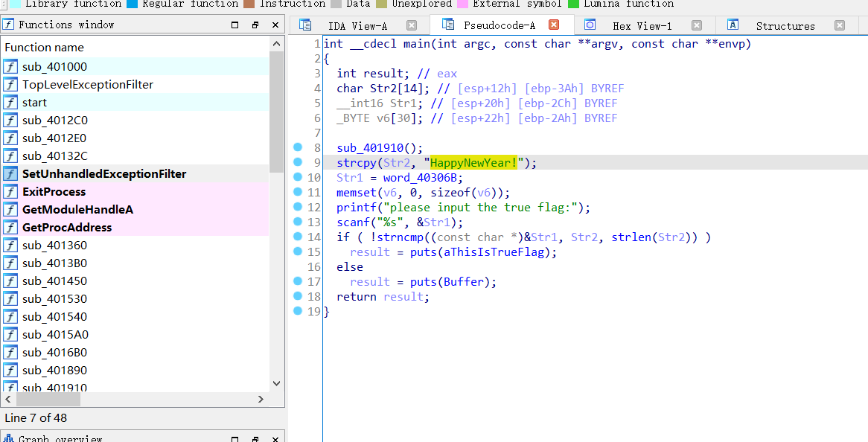This screenshot has height=442, width=868.
Task: Click the IDA View-A tab icon
Action: [305, 25]
